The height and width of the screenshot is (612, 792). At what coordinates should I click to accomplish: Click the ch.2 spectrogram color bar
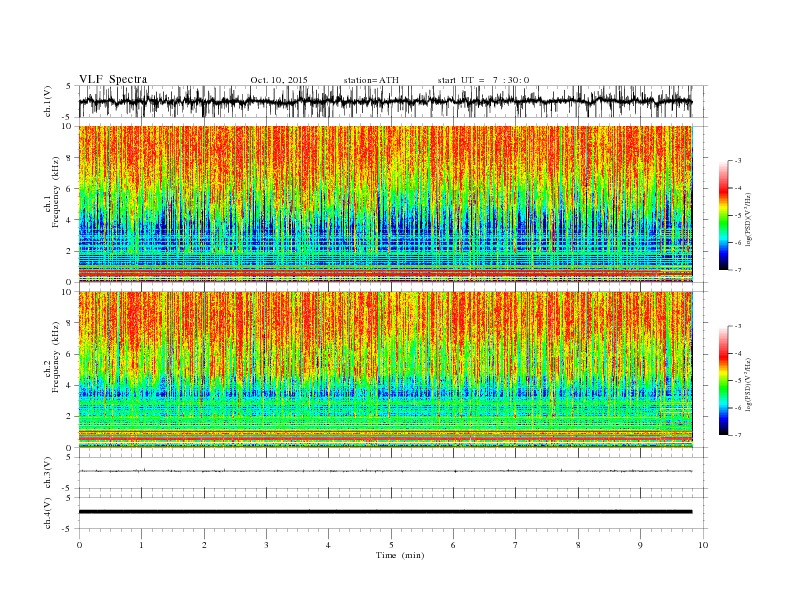(x=723, y=380)
